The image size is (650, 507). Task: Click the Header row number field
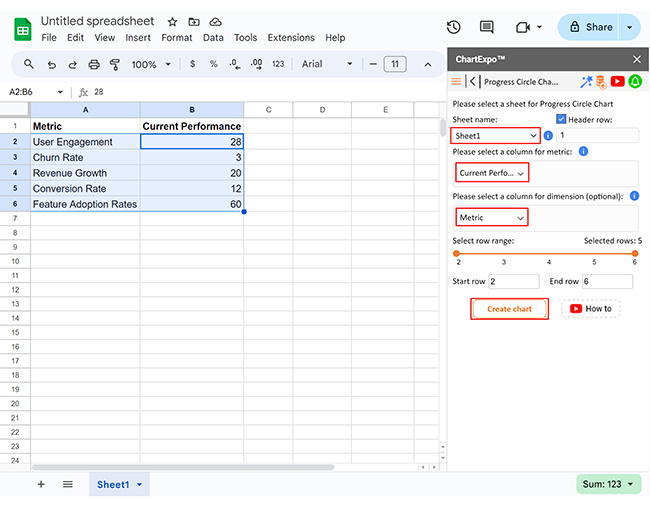pyautogui.click(x=598, y=135)
